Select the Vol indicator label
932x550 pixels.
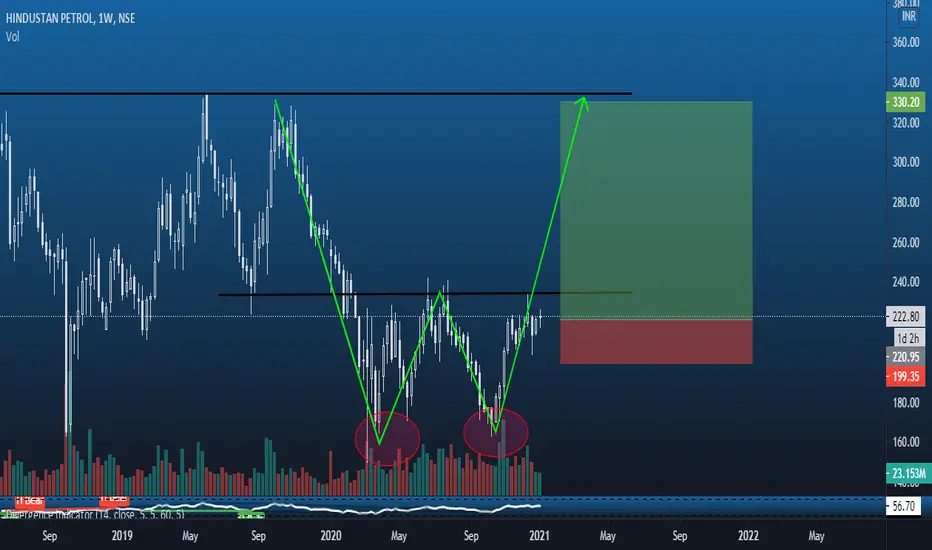pos(12,37)
